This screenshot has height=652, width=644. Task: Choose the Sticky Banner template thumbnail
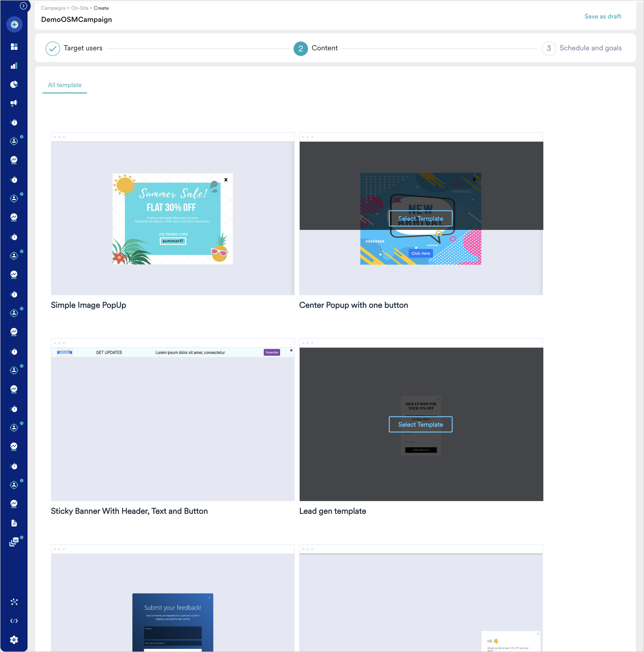[172, 424]
